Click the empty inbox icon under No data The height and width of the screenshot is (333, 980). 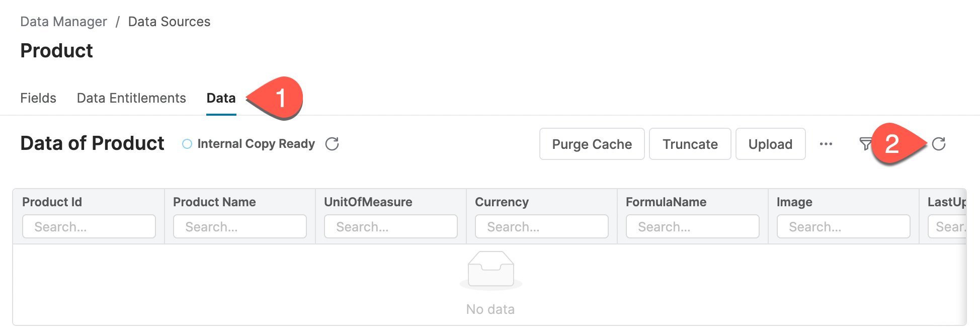point(491,269)
